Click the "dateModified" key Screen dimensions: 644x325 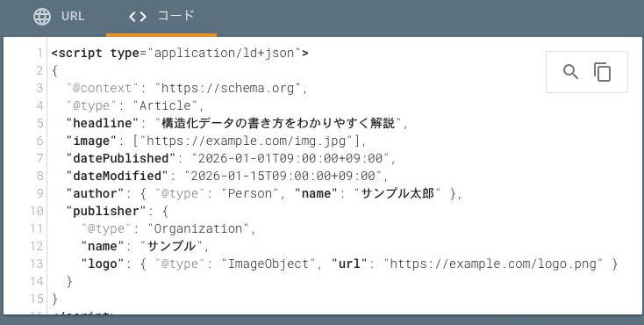(118, 176)
